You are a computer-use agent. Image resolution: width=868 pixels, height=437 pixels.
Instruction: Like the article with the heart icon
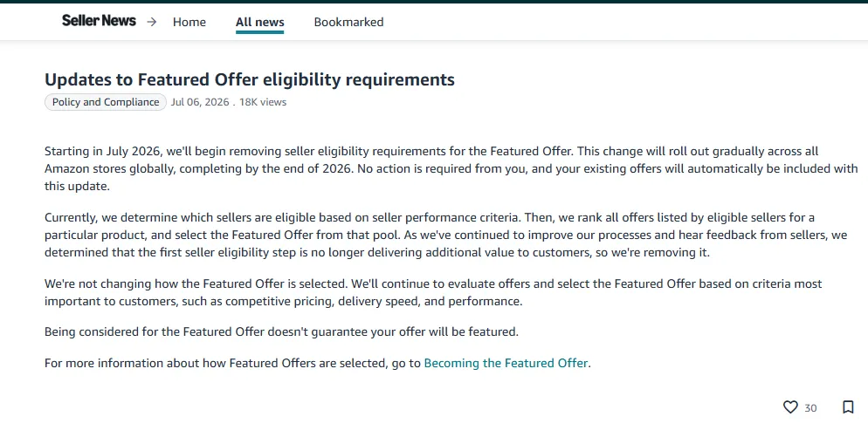point(790,407)
